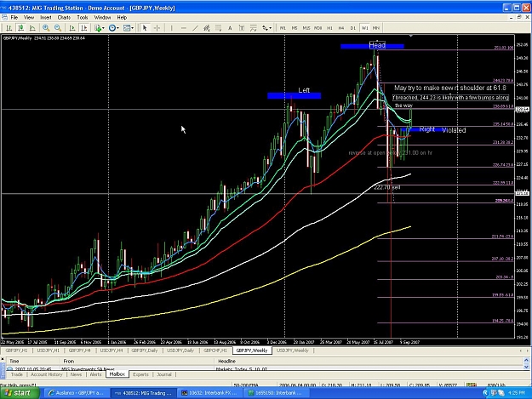Switch to USDJPY,Daily chart tab
The image size is (532, 399).
click(180, 351)
